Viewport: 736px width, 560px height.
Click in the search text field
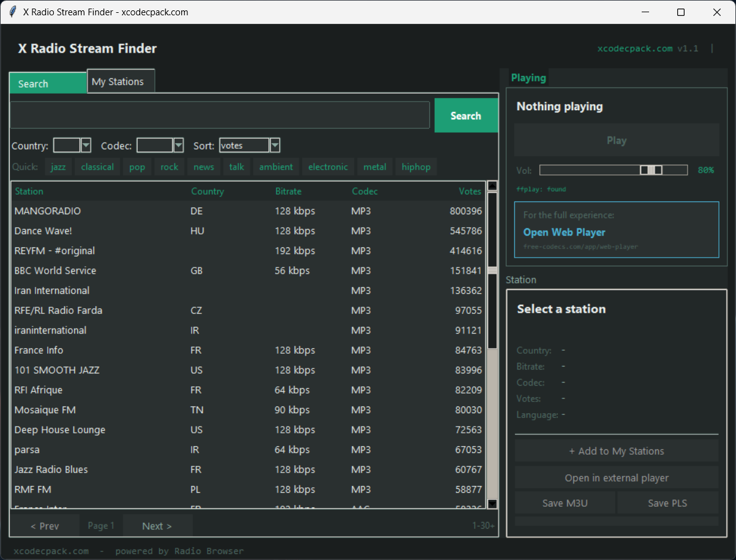(220, 115)
